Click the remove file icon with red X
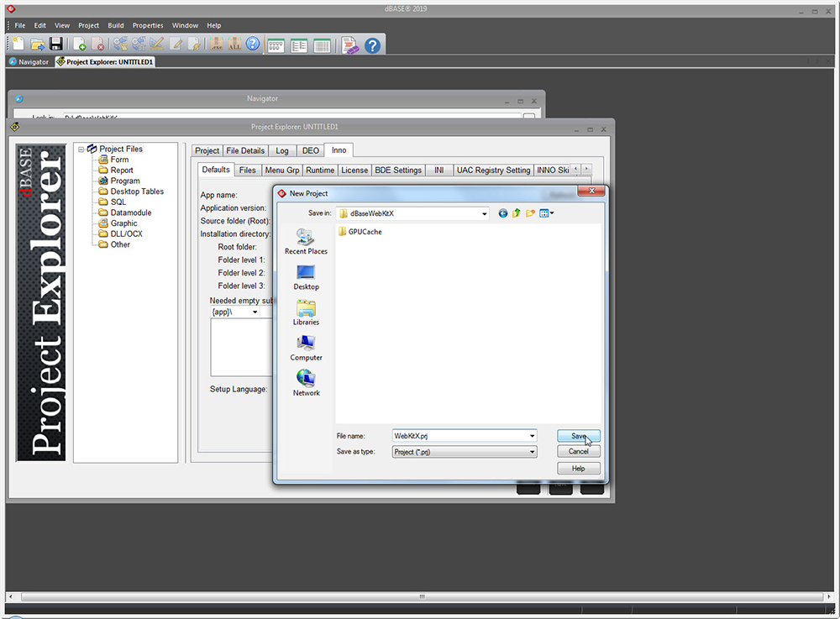The width and height of the screenshot is (840, 619). (x=97, y=44)
